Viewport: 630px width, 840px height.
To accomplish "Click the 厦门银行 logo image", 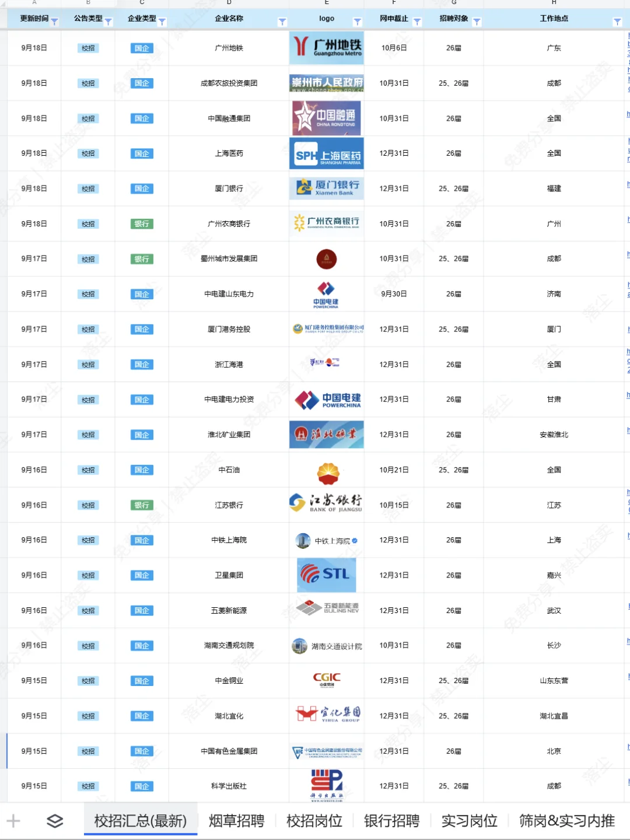I will coord(327,188).
